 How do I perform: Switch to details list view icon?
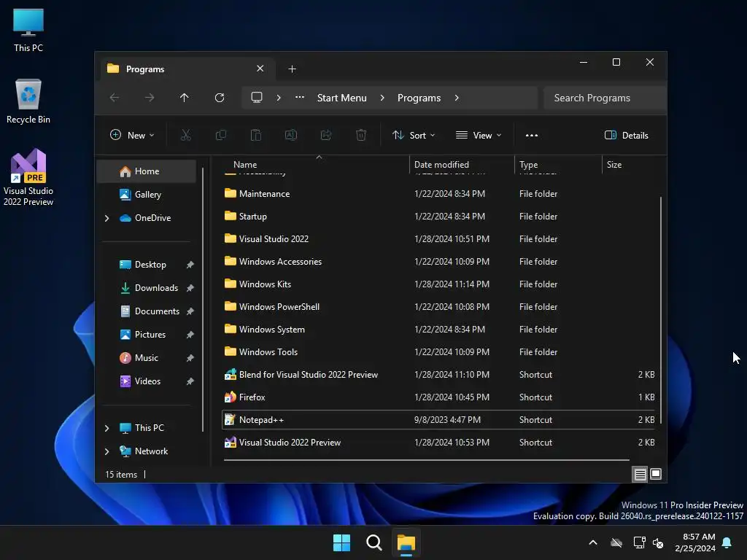[640, 474]
